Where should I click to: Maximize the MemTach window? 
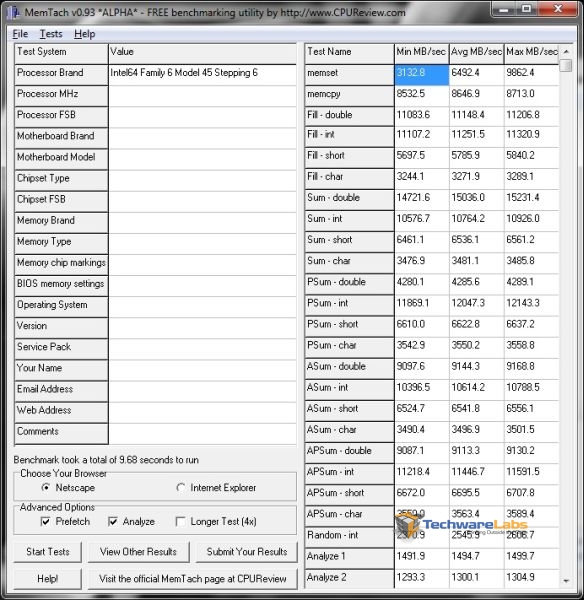click(x=526, y=9)
